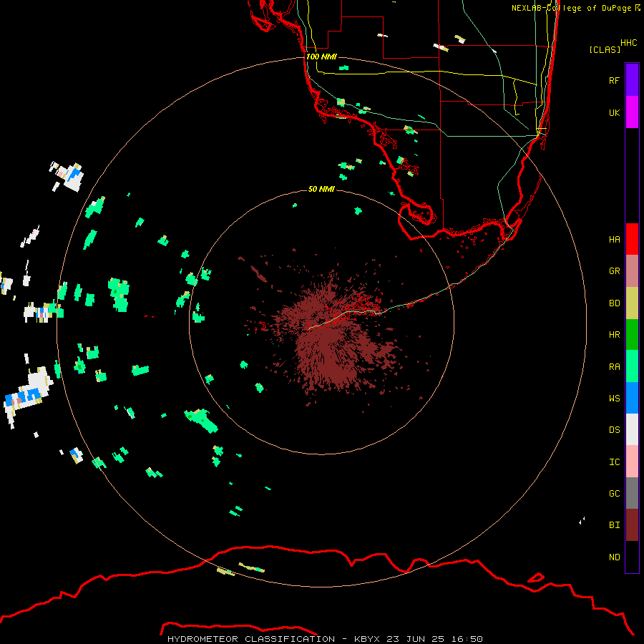Click the KBYX radar site identifier
This screenshot has height=644, width=644.
click(x=367, y=639)
